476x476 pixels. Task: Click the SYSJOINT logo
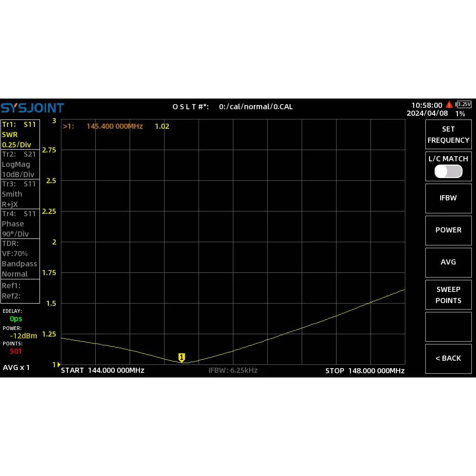tap(32, 108)
